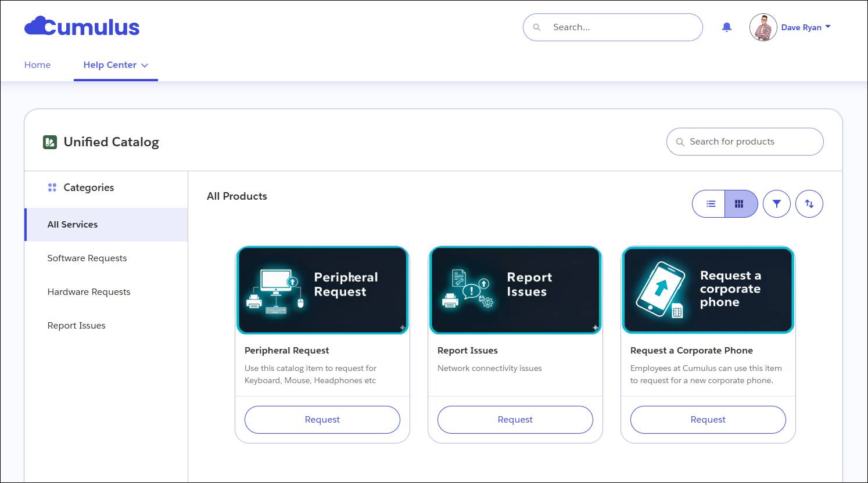Open the notifications bell

726,27
